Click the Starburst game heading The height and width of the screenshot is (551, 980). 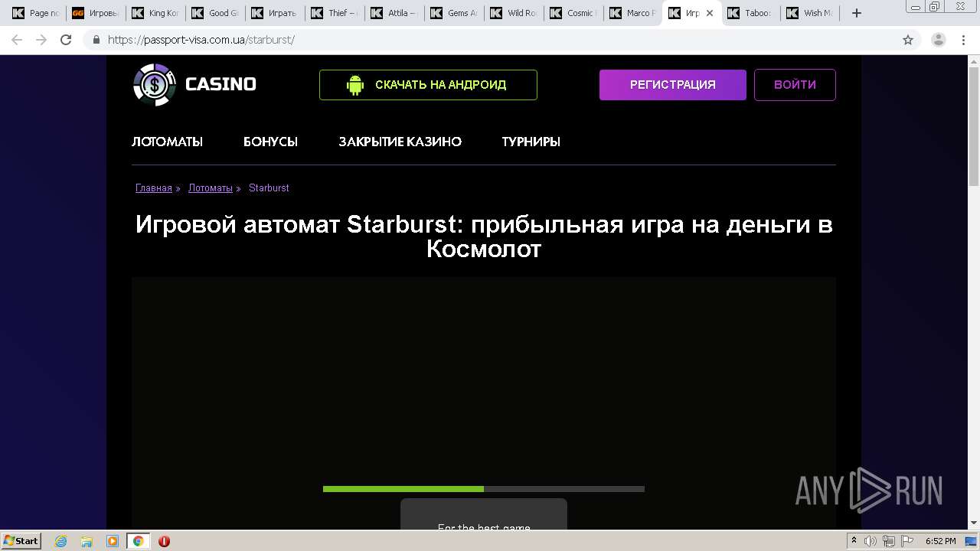coord(484,236)
